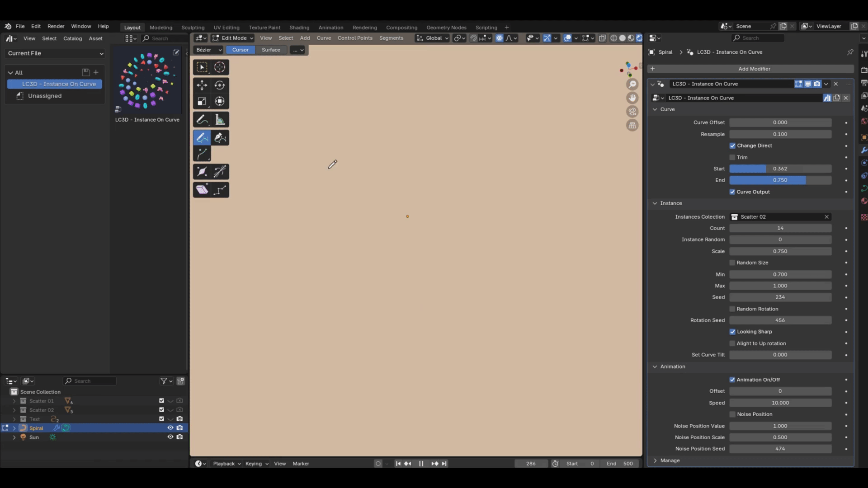Click the Annotate tool icon
Viewport: 868px width, 488px height.
click(x=202, y=120)
